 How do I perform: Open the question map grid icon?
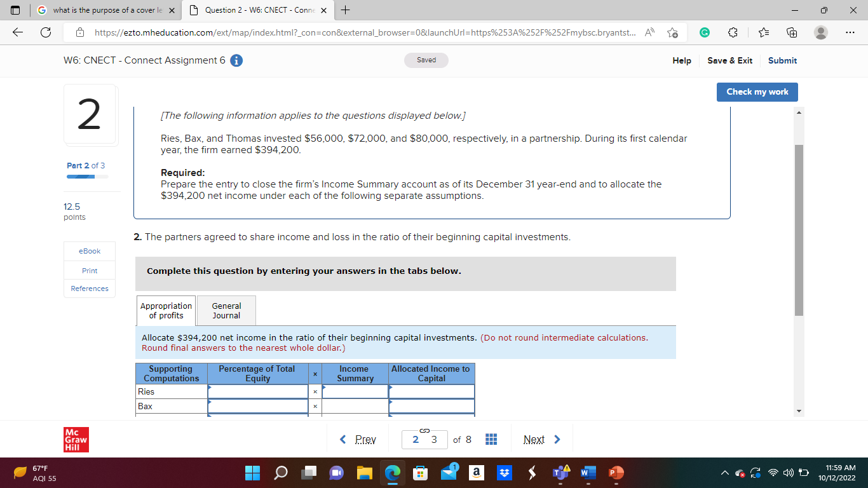pyautogui.click(x=491, y=439)
